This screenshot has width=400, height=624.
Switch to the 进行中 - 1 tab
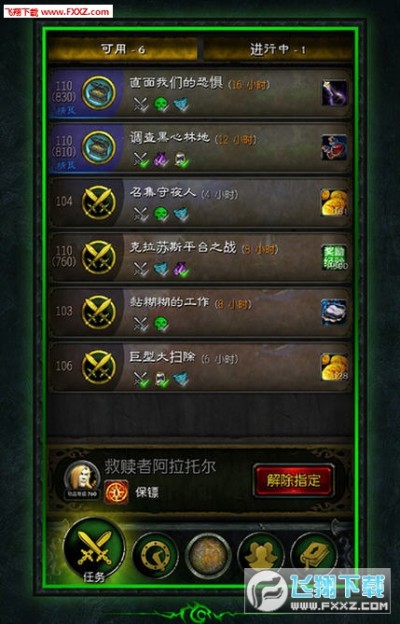click(278, 49)
